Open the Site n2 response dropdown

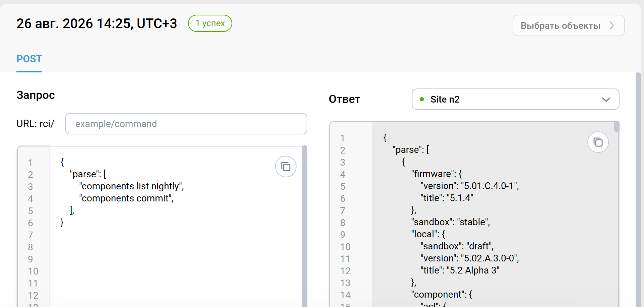515,99
